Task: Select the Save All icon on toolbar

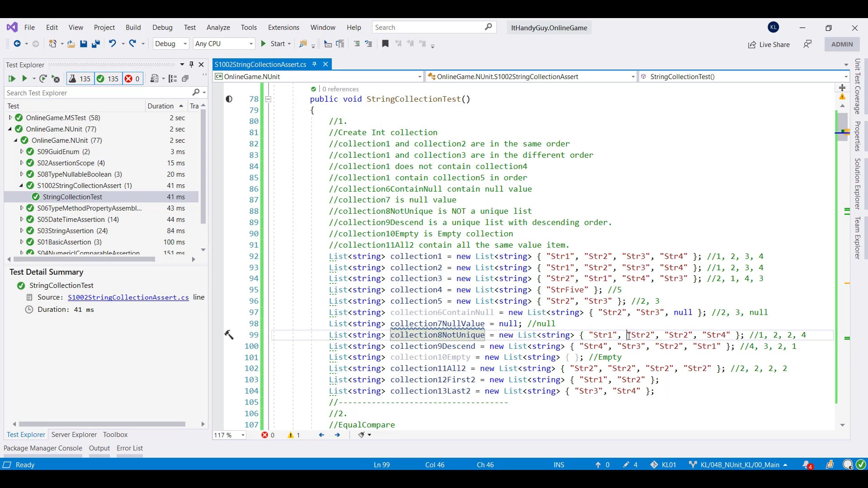Action: pyautogui.click(x=95, y=44)
